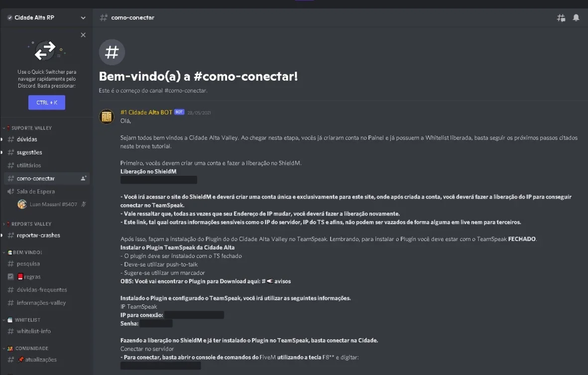Image resolution: width=588 pixels, height=375 pixels.
Task: Open the threads icon in channel header
Action: [x=561, y=17]
